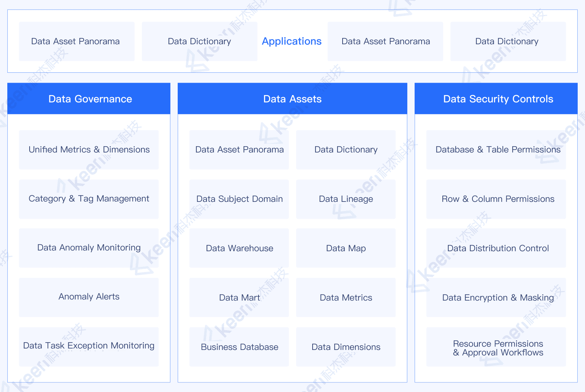Open the Data Map box

click(346, 248)
